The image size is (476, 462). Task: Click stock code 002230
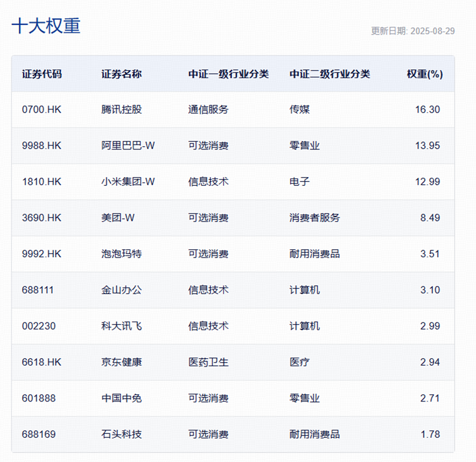pos(39,326)
